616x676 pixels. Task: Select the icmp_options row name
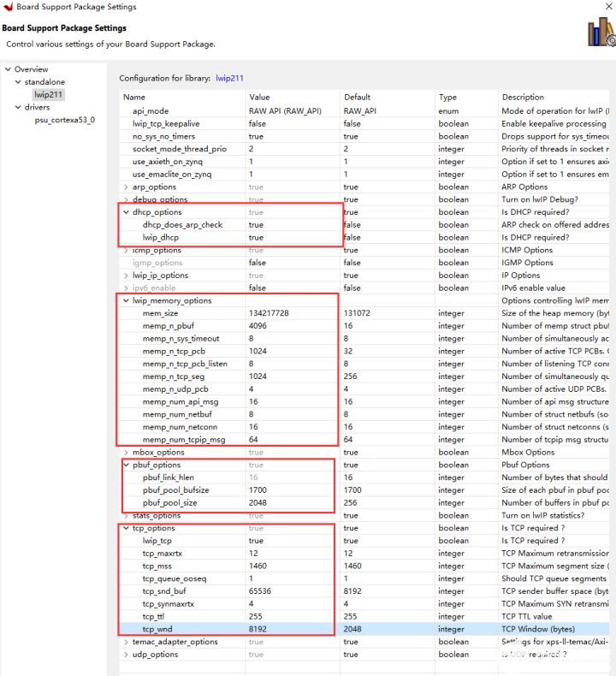tap(157, 250)
